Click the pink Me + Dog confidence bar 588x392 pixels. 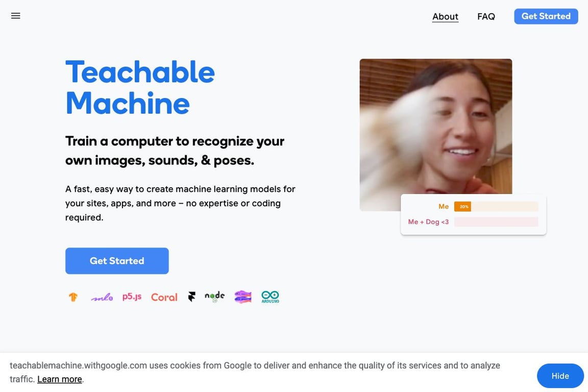tap(496, 222)
